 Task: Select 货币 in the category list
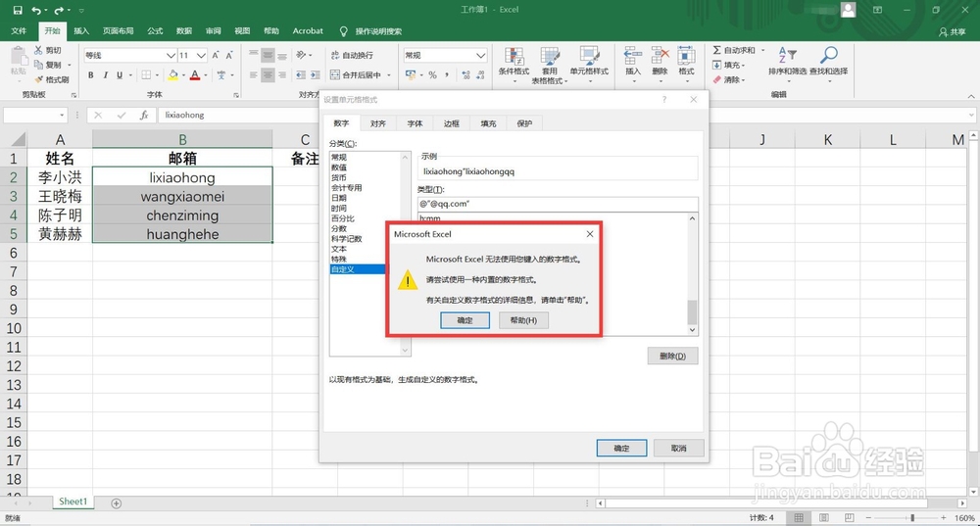pos(339,177)
